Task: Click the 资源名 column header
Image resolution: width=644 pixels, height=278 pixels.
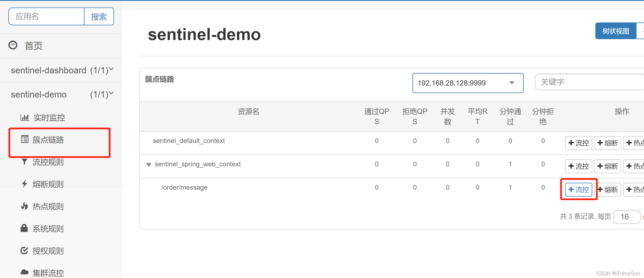Action: pyautogui.click(x=248, y=111)
